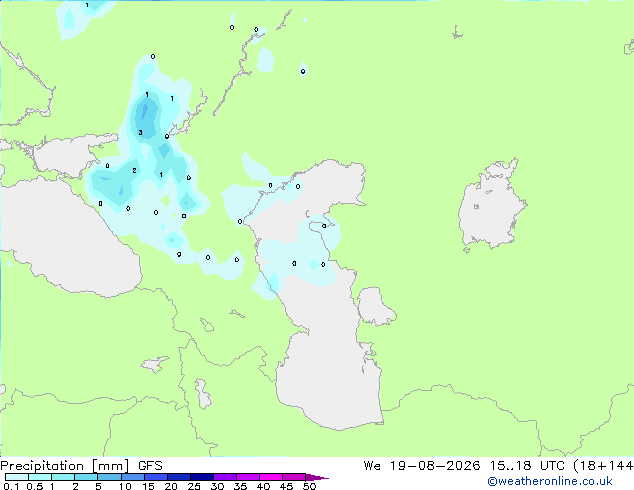Pick the legend swatch between 20 and 25
Viewport: 634px width, 490px height.
click(x=178, y=477)
